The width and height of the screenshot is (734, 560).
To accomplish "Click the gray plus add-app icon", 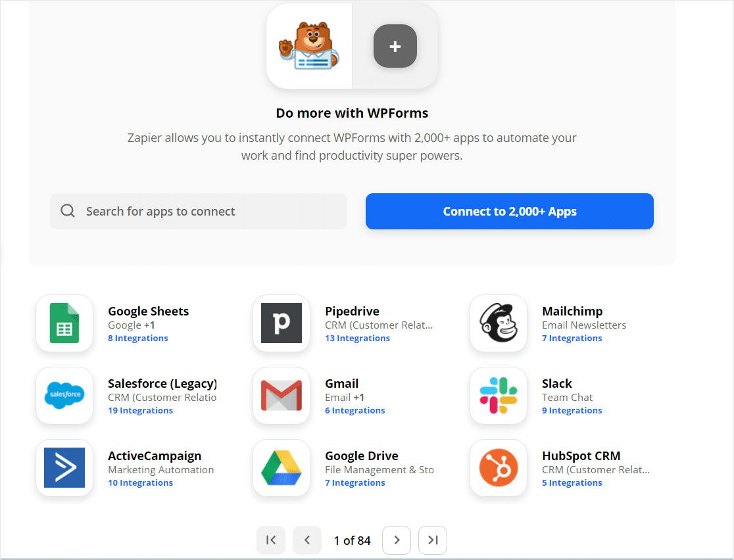I will click(395, 46).
